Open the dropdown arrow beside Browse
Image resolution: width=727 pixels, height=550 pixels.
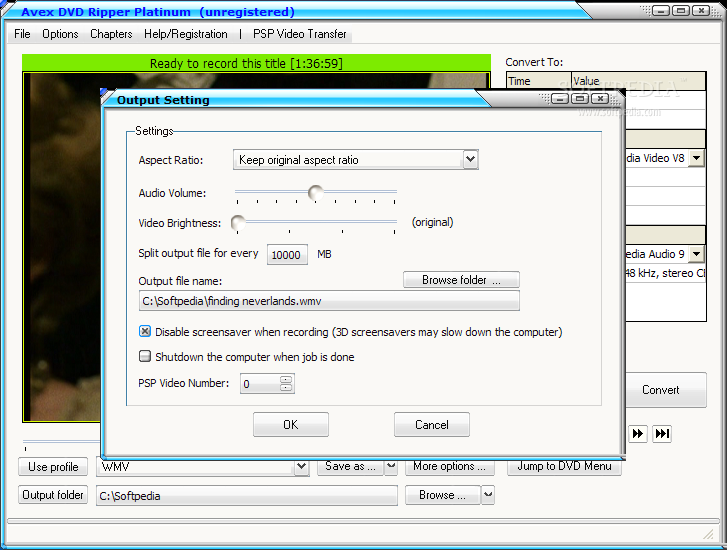tap(488, 495)
